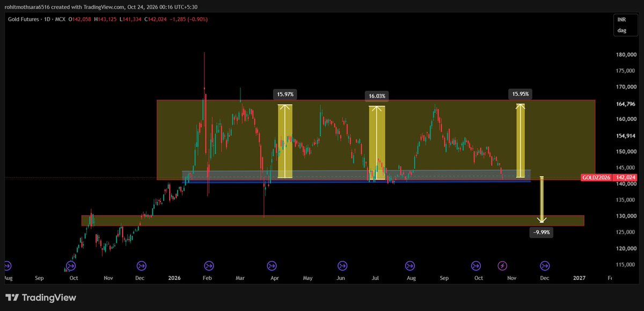Click the Jul label on time axis
Screen dimensions: 644x311
[375, 278]
